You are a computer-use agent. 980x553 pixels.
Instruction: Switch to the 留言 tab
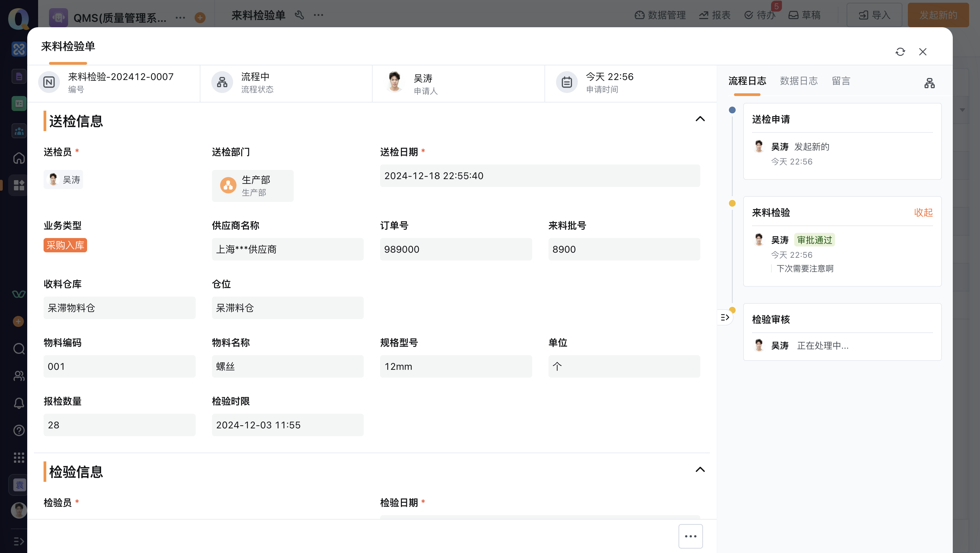tap(841, 81)
